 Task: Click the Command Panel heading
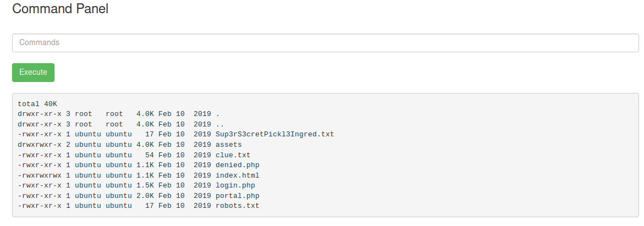(60, 9)
